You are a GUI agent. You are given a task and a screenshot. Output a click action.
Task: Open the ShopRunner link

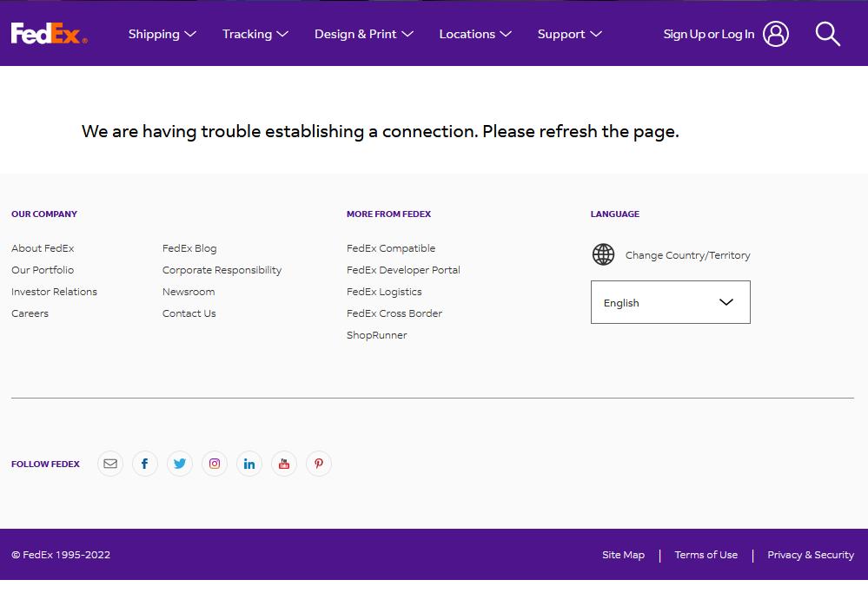[x=377, y=334]
